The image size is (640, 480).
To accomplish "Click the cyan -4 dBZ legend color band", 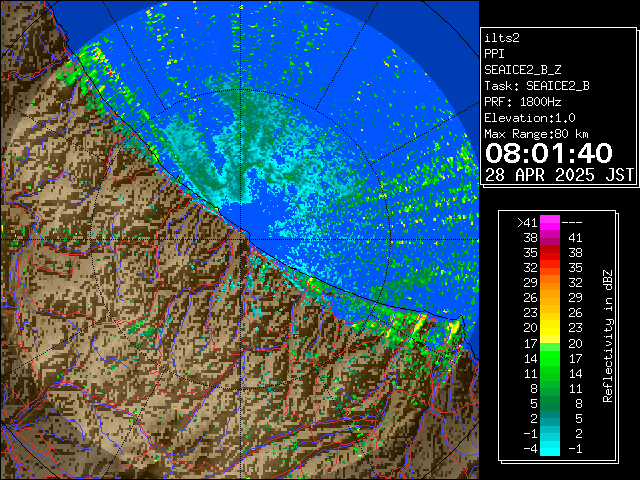I will tap(550, 449).
